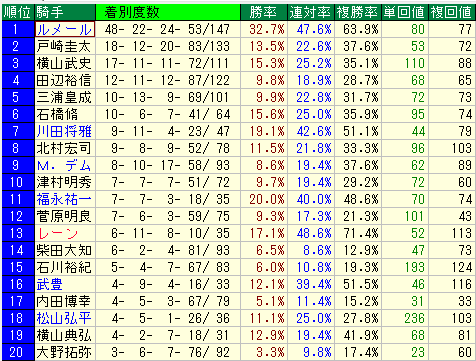Select the rank 20 row number cell
This screenshot has height=361, width=476.
coord(18,352)
